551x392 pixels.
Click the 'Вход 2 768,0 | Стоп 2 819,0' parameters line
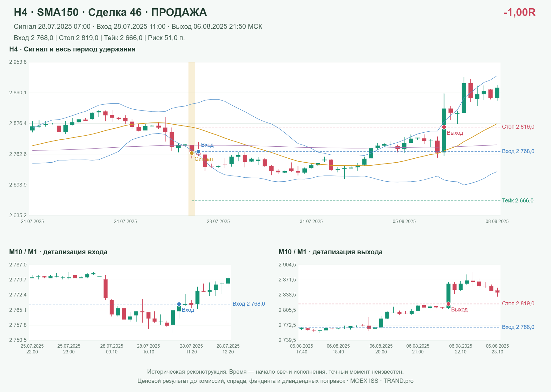point(99,38)
